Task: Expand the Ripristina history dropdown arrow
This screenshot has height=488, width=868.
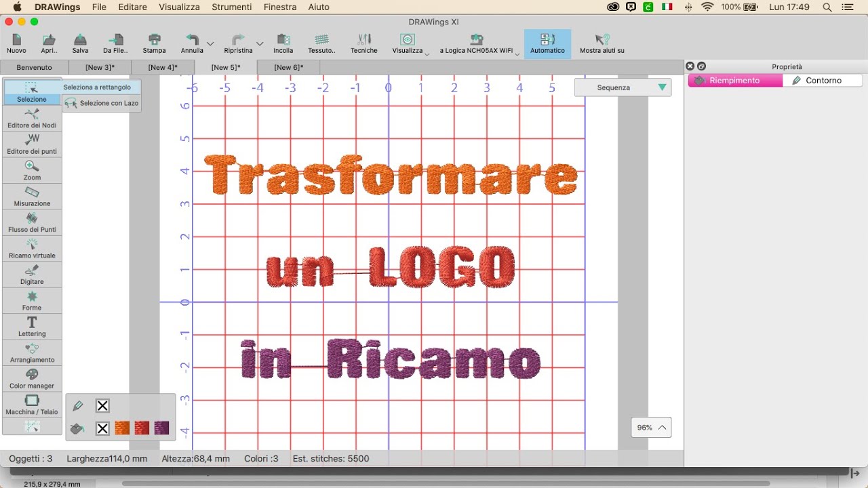Action: 260,44
